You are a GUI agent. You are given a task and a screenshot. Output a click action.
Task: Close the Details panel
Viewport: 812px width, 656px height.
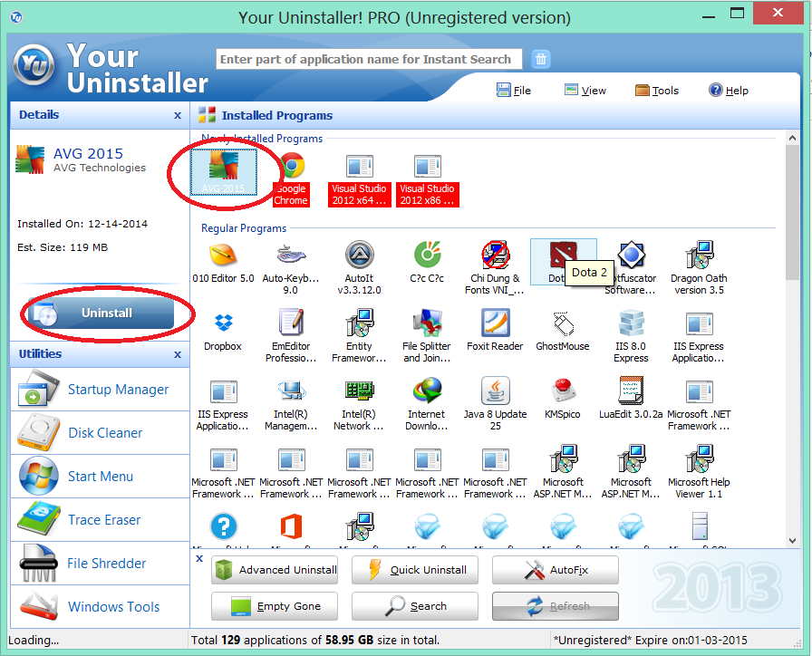[x=178, y=115]
